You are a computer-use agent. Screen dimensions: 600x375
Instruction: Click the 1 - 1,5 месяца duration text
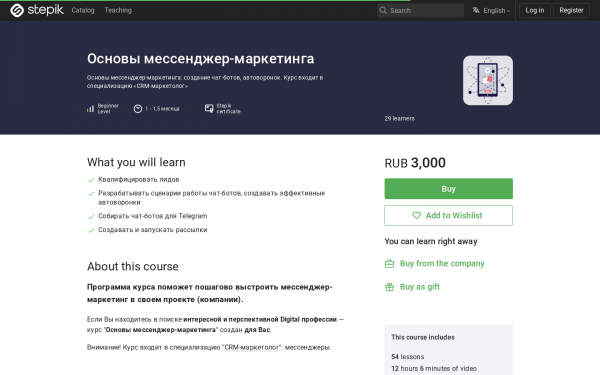click(162, 109)
